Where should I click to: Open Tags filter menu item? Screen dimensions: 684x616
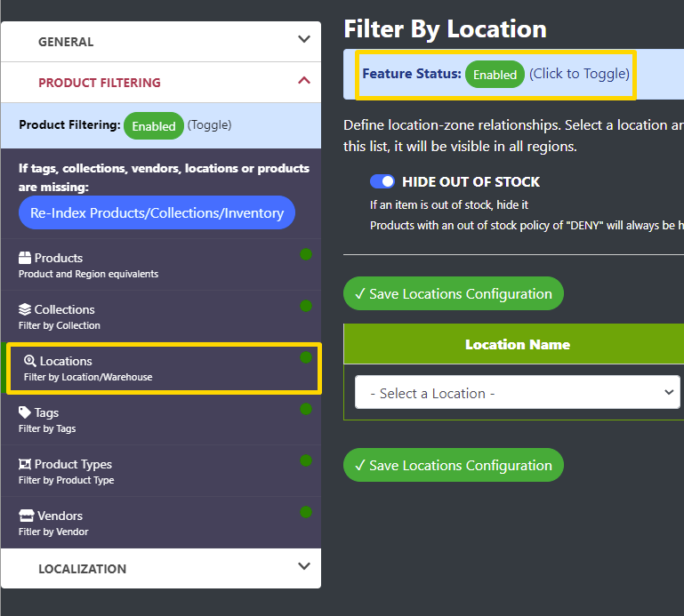[x=161, y=420]
